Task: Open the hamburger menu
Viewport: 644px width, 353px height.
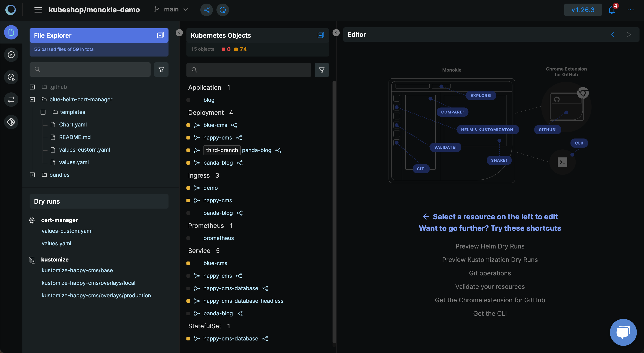Action: (38, 10)
